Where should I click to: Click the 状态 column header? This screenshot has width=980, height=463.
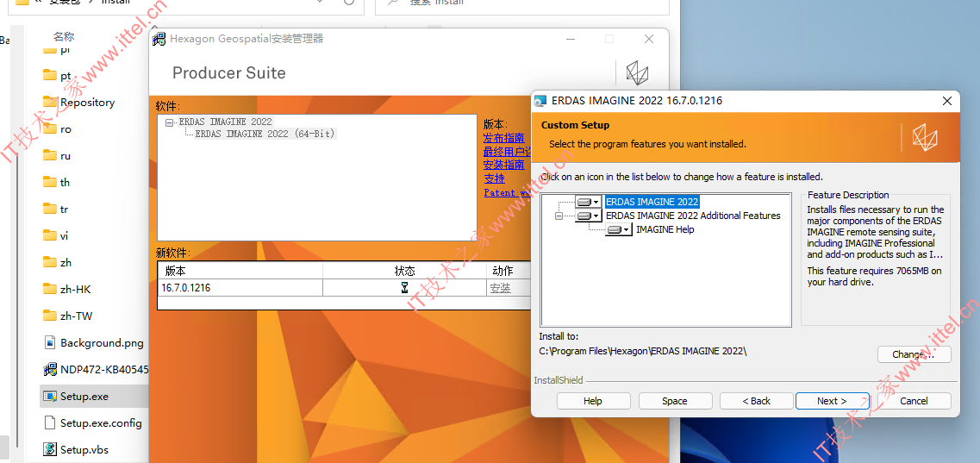pyautogui.click(x=404, y=271)
